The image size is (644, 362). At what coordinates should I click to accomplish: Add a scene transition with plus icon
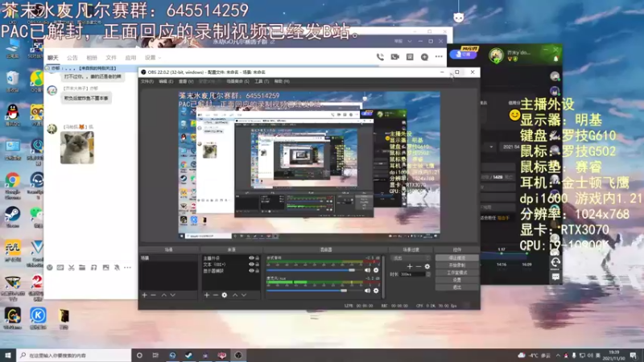[410, 266]
